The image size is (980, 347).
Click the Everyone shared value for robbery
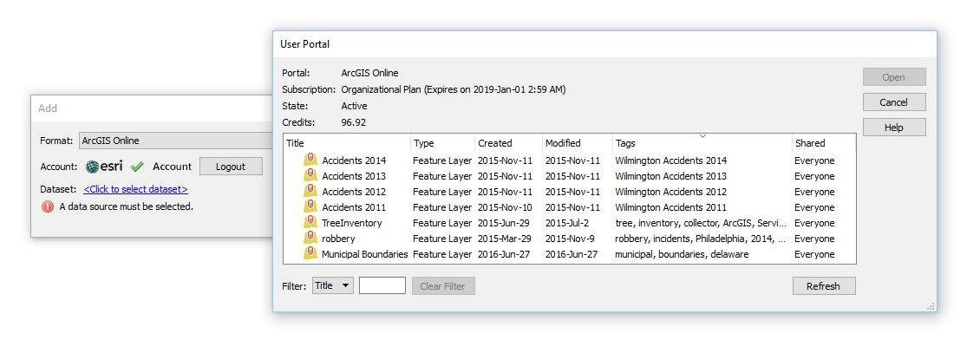pyautogui.click(x=814, y=239)
